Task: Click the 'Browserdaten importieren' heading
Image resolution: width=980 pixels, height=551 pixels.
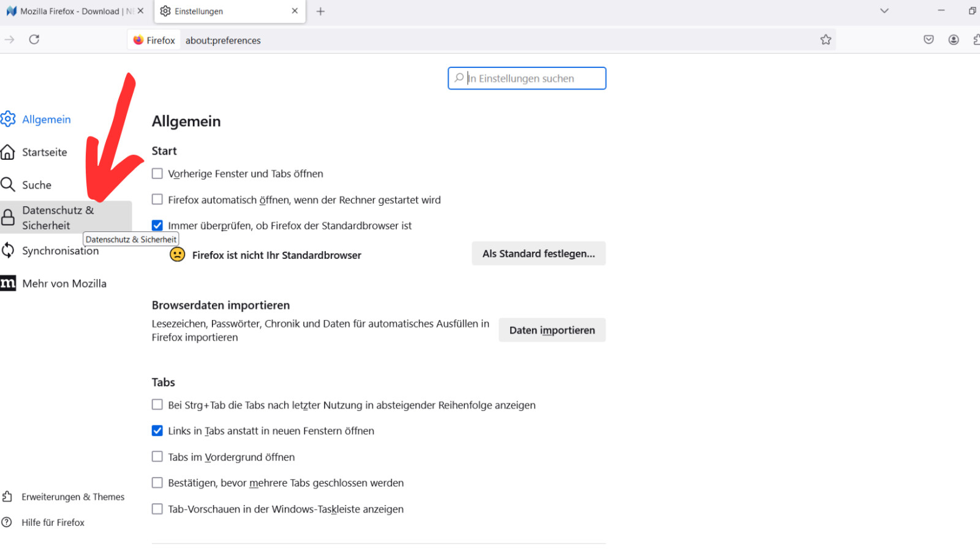Action: pyautogui.click(x=221, y=305)
